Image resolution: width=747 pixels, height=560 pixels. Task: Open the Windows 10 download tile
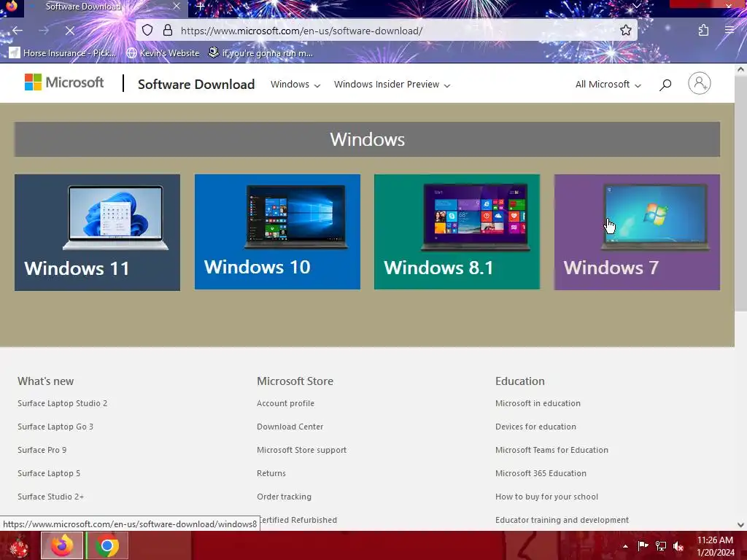click(x=277, y=232)
